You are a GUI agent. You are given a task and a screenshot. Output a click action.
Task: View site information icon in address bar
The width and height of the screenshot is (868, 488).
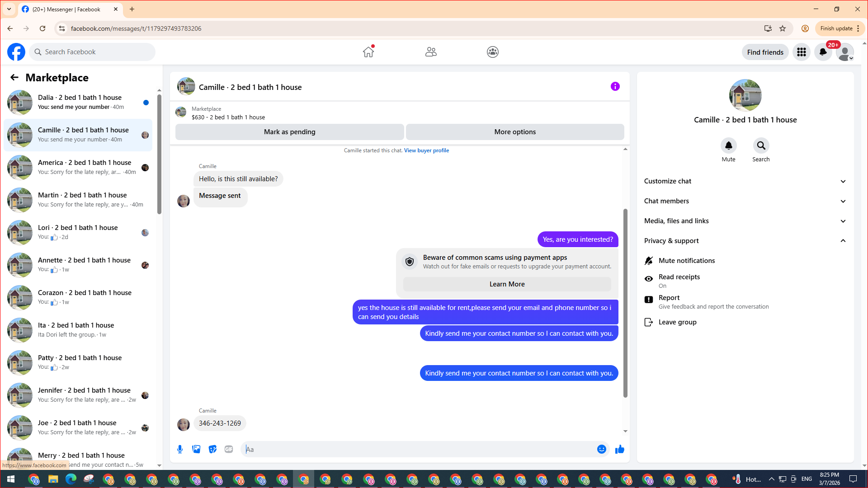point(61,28)
